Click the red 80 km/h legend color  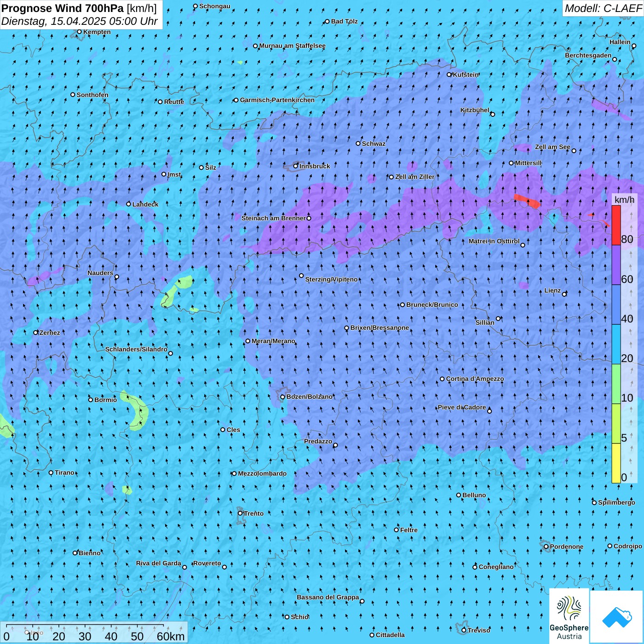tap(616, 225)
